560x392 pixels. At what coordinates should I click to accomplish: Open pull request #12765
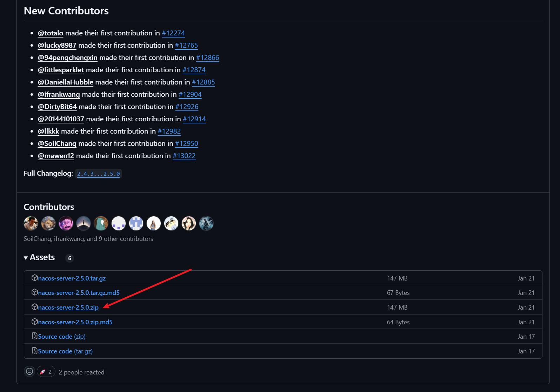pyautogui.click(x=186, y=45)
